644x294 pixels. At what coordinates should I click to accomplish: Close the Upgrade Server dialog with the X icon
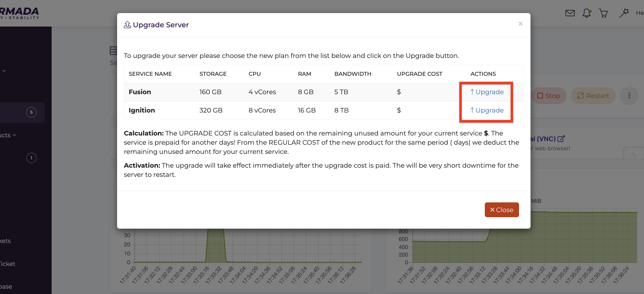521,24
